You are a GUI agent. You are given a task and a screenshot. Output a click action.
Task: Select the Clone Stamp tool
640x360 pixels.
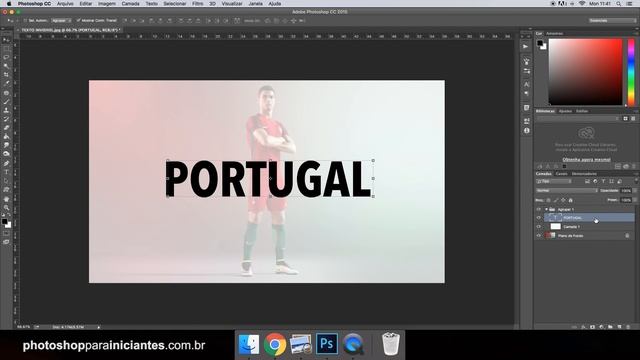coord(6,110)
